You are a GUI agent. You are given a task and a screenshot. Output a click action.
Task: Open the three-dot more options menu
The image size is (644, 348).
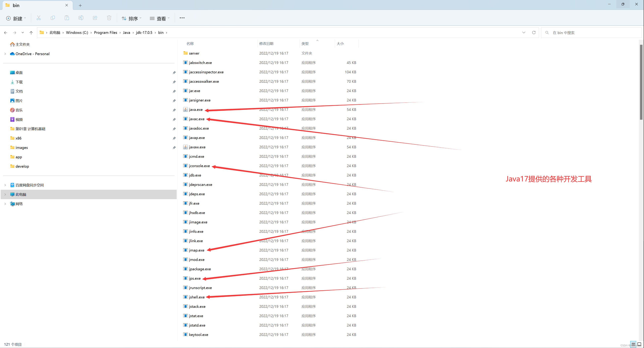(x=182, y=18)
